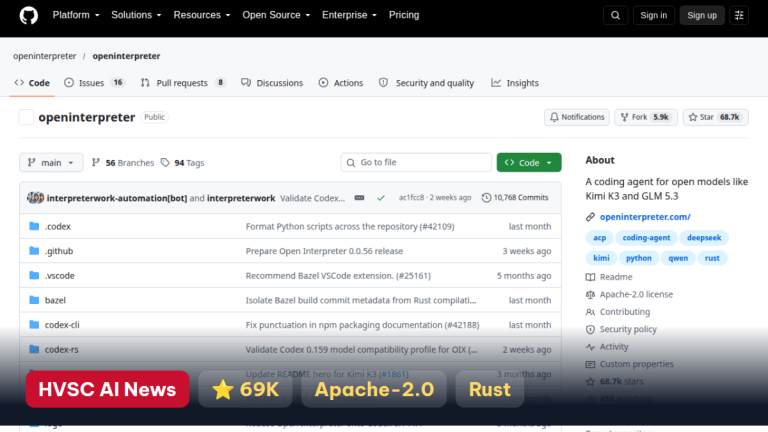Open the openinterpreter owner breadcrumb
768x432 pixels.
(x=45, y=56)
